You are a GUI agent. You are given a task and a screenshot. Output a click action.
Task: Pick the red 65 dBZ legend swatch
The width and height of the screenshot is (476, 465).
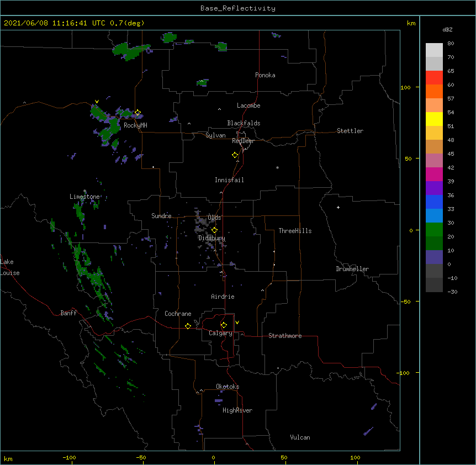[x=434, y=77]
